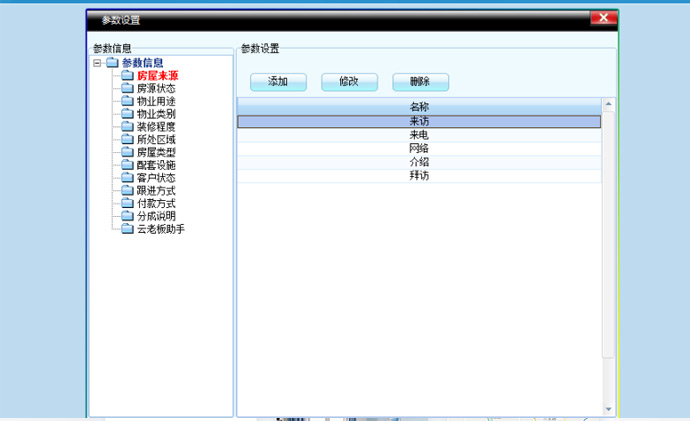The height and width of the screenshot is (421, 690).
Task: Select 云老板助手 in the tree
Action: 161,229
